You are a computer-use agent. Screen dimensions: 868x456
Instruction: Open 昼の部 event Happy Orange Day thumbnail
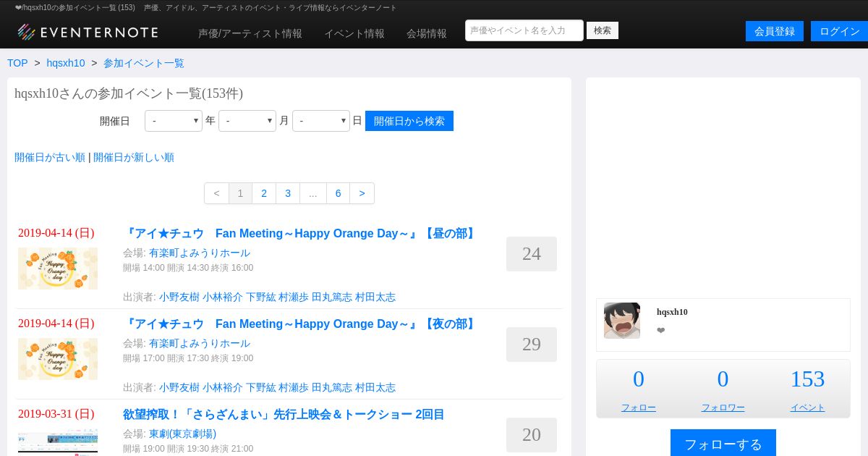58,269
